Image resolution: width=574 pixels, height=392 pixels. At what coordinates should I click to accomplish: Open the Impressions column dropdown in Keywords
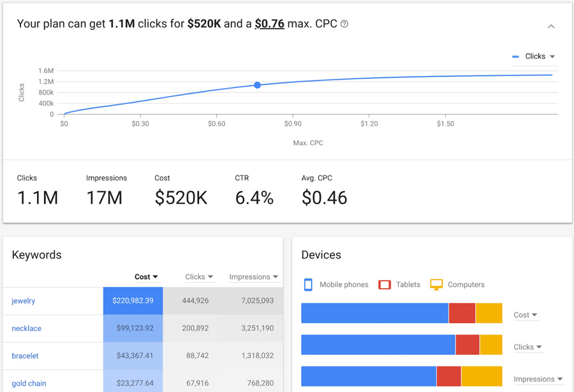[254, 277]
